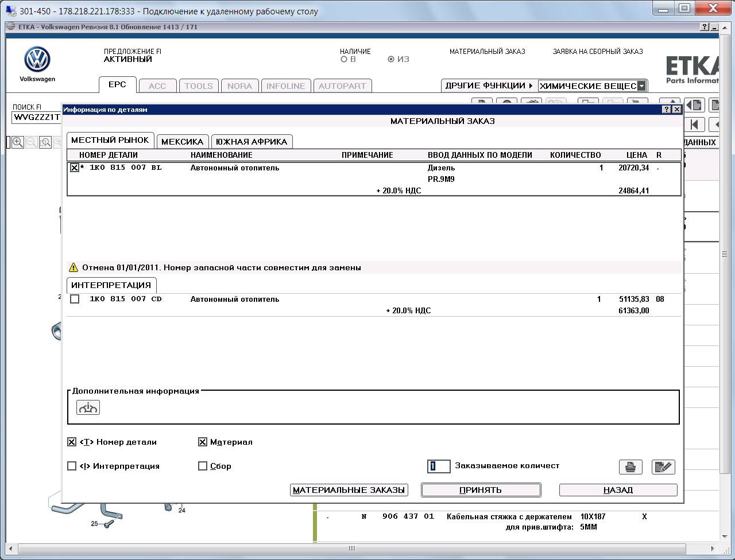The height and width of the screenshot is (560, 735).
Task: Click the zoom in magnifier icon
Action: (18, 142)
